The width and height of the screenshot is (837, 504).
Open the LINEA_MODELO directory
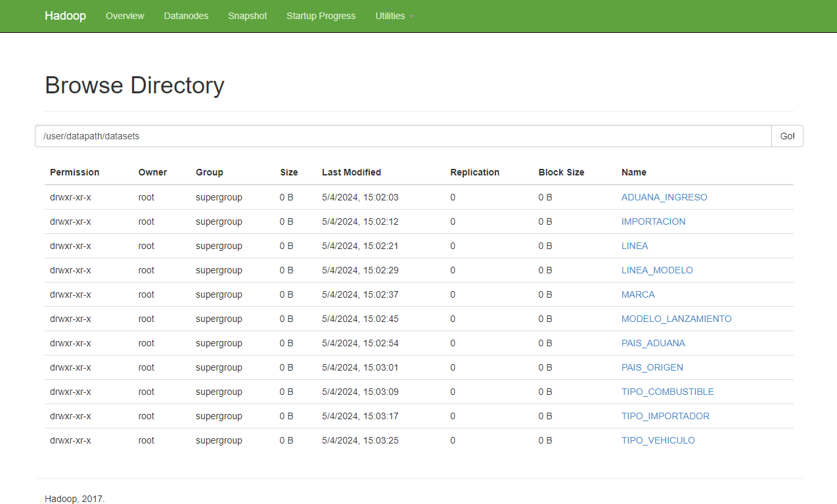657,270
